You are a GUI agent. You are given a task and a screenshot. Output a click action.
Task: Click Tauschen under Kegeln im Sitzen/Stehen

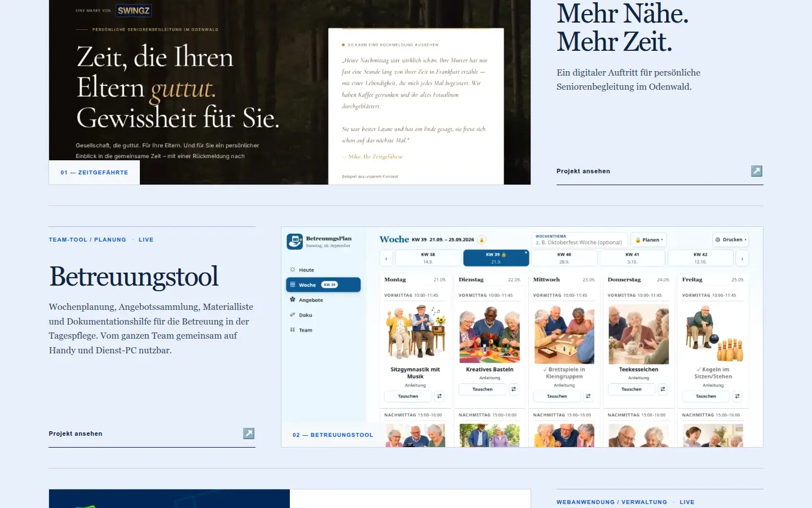(706, 396)
